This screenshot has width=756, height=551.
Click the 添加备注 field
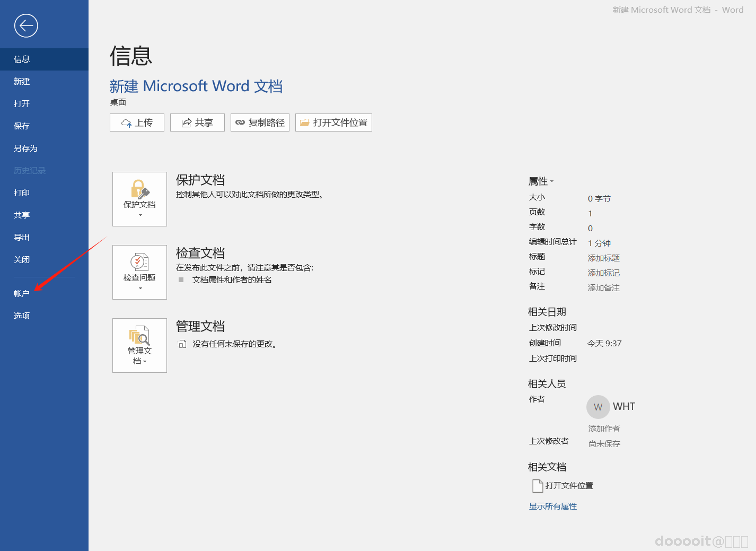point(604,287)
